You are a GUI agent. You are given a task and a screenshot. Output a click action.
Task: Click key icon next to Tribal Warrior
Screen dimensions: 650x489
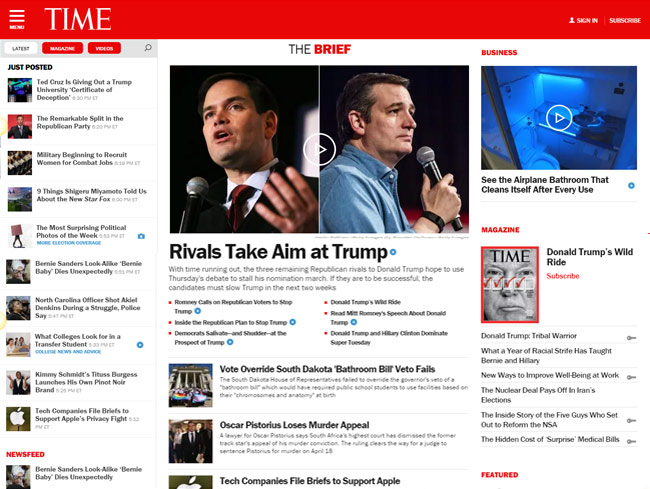pos(631,338)
